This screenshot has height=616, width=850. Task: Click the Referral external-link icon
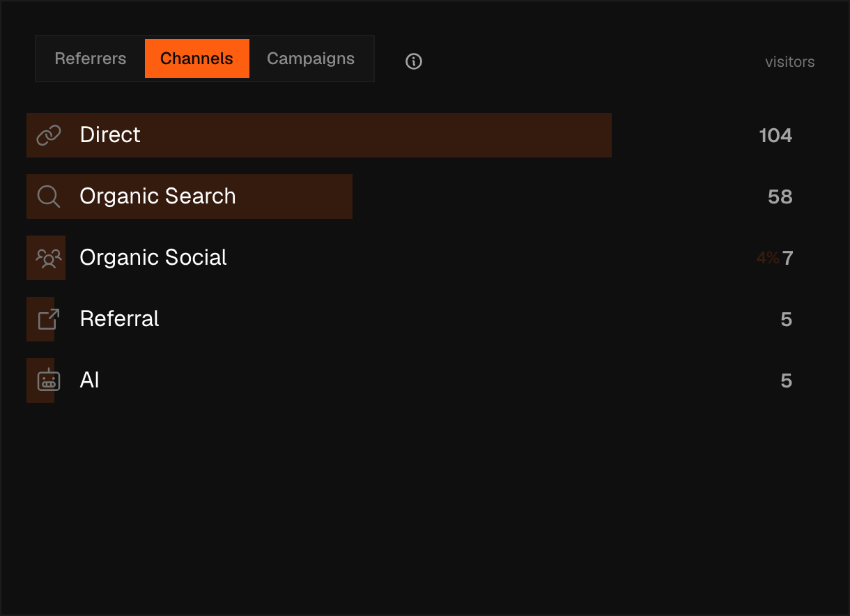click(x=49, y=319)
